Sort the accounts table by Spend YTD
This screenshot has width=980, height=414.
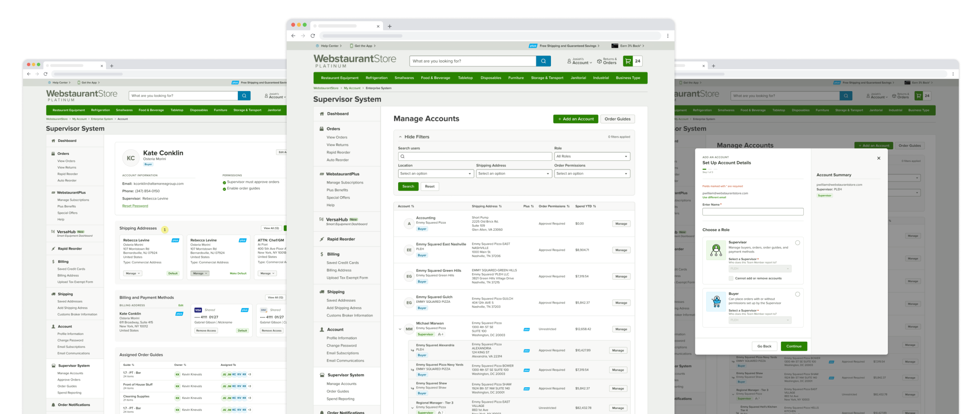585,206
